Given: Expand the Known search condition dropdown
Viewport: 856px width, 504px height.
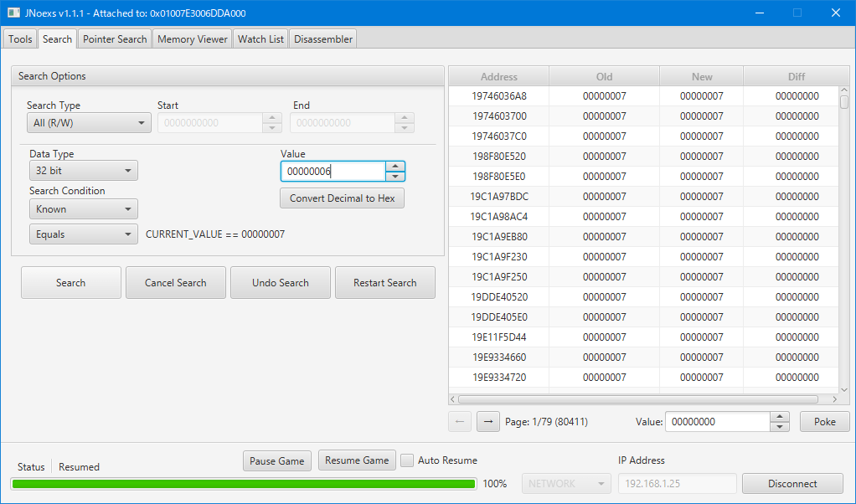Looking at the screenshot, I should coord(84,209).
